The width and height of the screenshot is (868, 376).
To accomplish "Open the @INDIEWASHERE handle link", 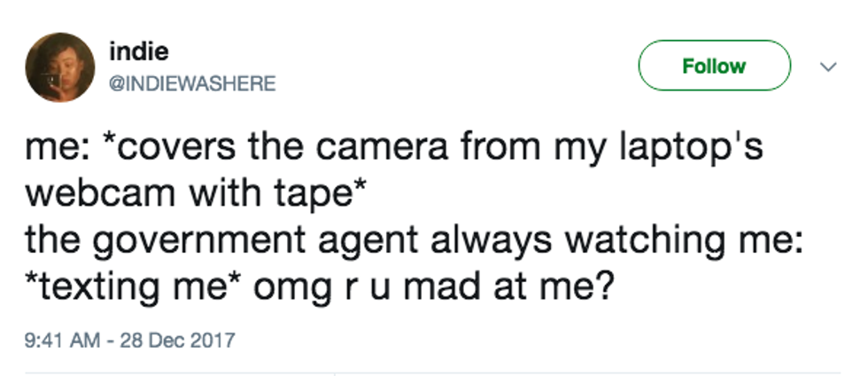I will [x=191, y=83].
